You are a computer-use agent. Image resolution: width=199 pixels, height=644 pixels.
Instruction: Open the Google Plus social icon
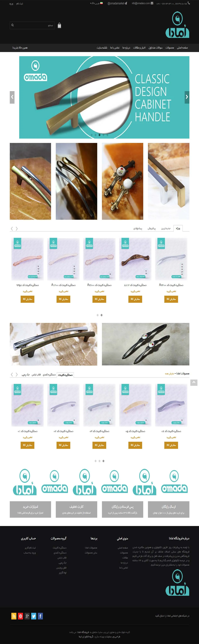pos(27,616)
